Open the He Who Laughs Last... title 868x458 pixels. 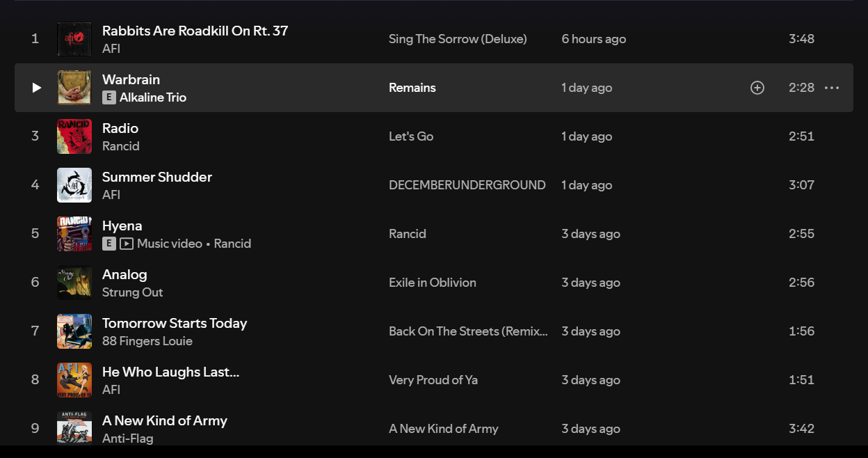(x=170, y=372)
